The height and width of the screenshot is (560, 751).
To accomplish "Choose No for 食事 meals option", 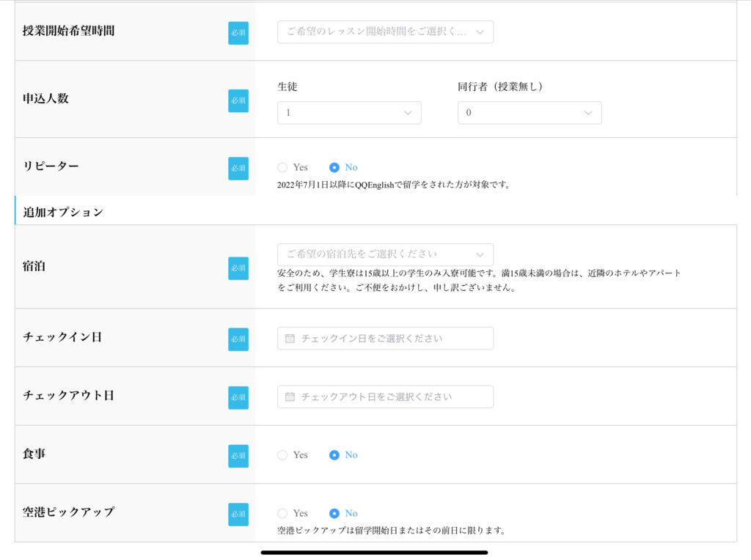I will coord(334,455).
